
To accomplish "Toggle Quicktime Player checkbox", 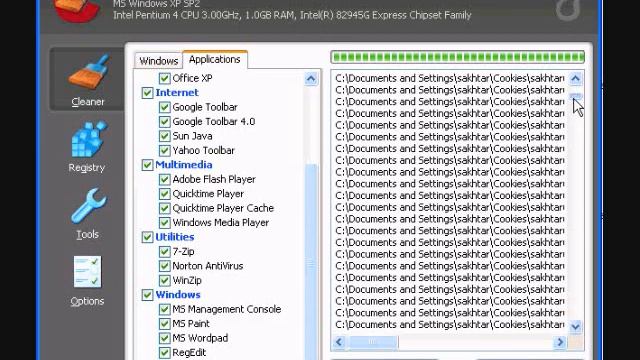I will [164, 194].
